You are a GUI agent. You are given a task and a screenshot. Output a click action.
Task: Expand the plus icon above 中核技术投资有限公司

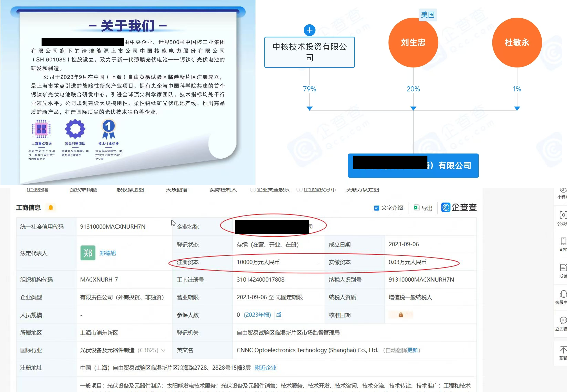[x=309, y=30]
